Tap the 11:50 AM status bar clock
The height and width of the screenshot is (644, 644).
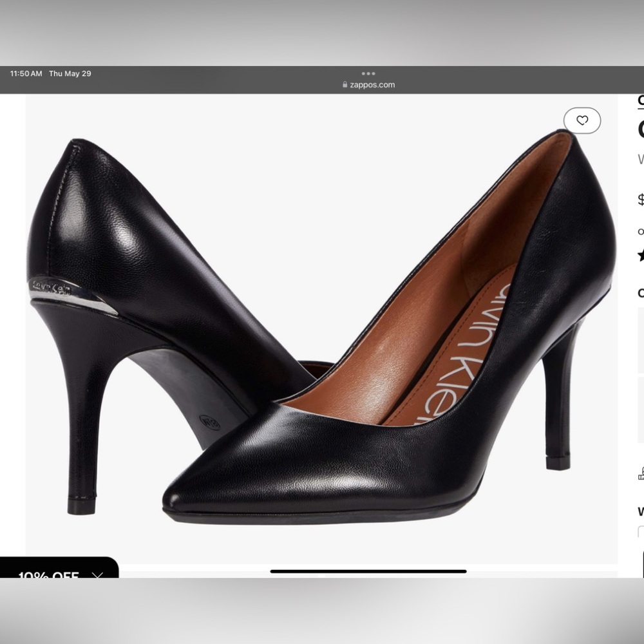(x=26, y=73)
